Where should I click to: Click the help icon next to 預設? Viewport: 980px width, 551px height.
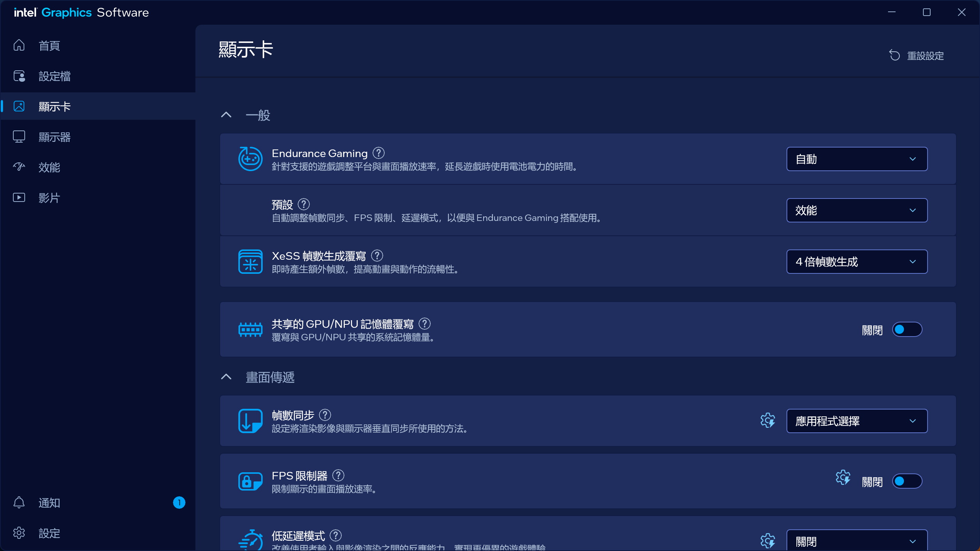tap(304, 204)
